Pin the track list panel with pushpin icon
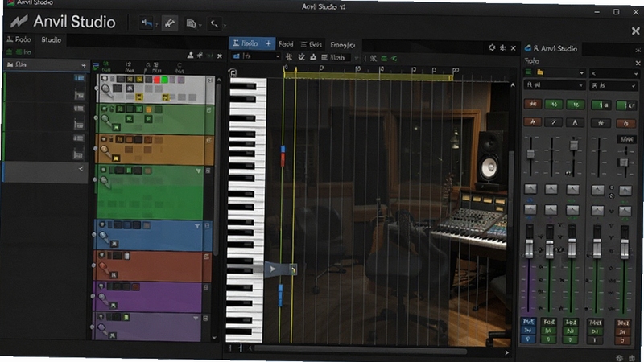The width and height of the screenshot is (644, 362). (x=200, y=56)
